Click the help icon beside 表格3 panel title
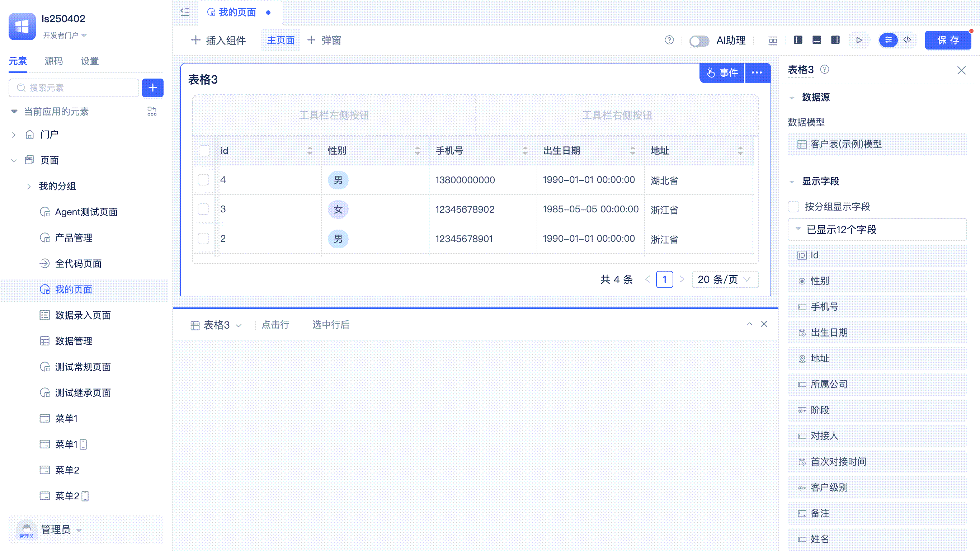 point(825,70)
